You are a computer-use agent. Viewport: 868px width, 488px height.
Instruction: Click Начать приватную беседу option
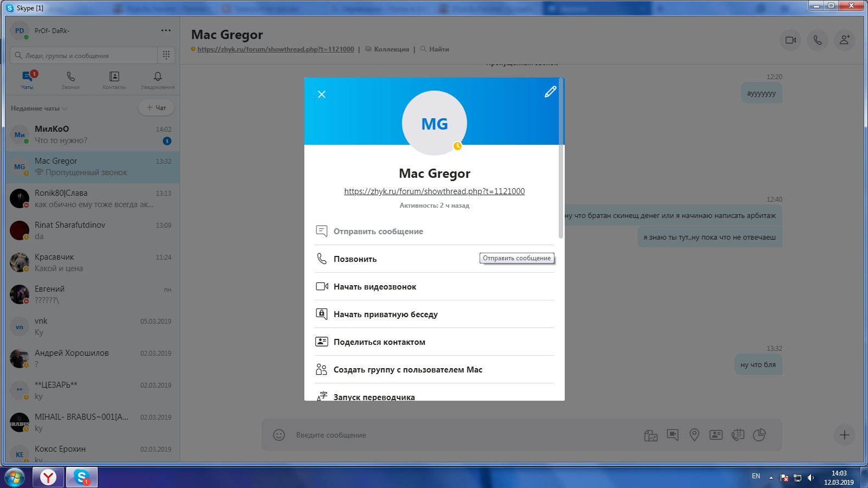point(385,314)
